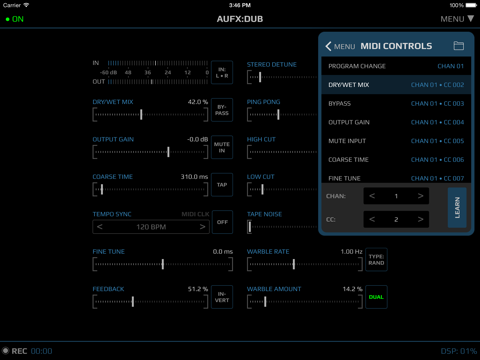Screen dimensions: 480x360
Task: Decrease the tempo BPM with left arrow
Action: coord(100,227)
